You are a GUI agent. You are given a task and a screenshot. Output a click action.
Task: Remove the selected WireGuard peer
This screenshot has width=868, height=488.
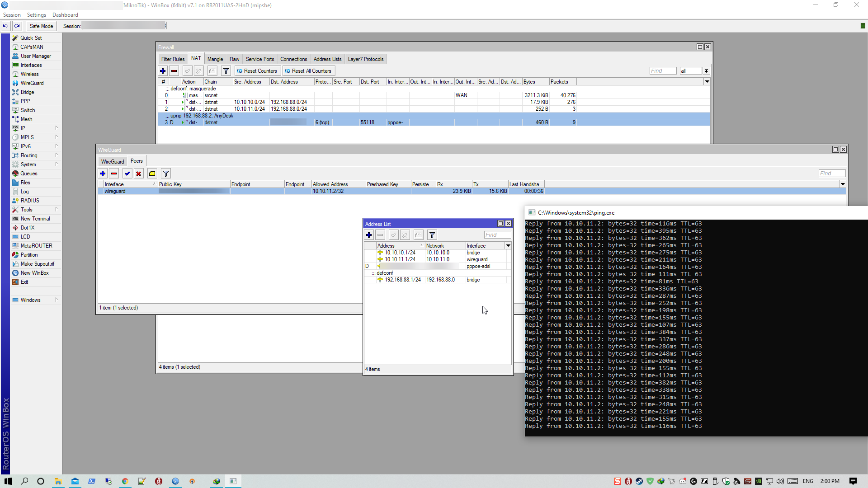pyautogui.click(x=114, y=174)
